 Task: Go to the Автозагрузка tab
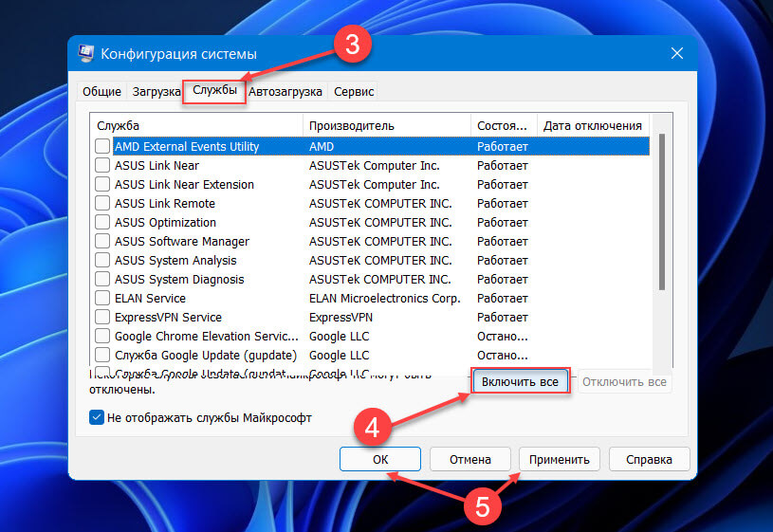tap(285, 92)
